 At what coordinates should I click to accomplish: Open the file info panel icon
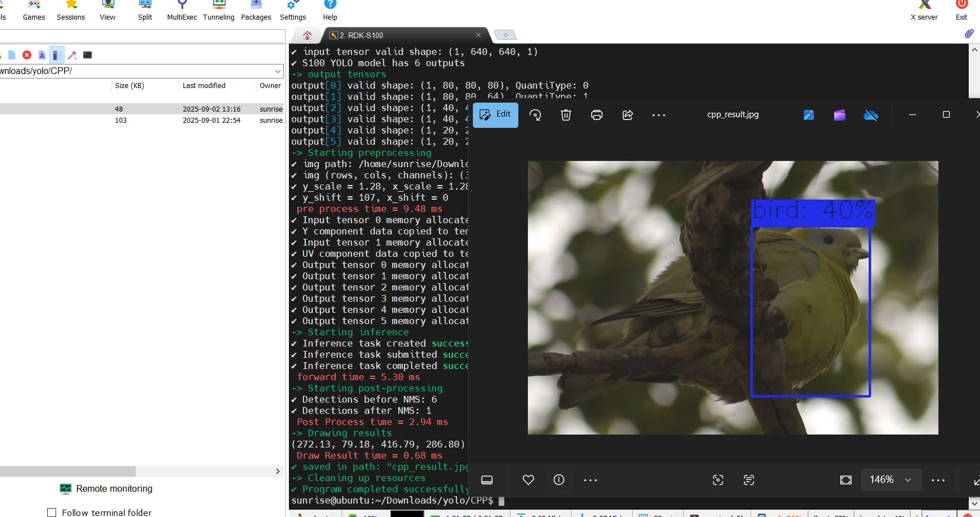[x=559, y=480]
